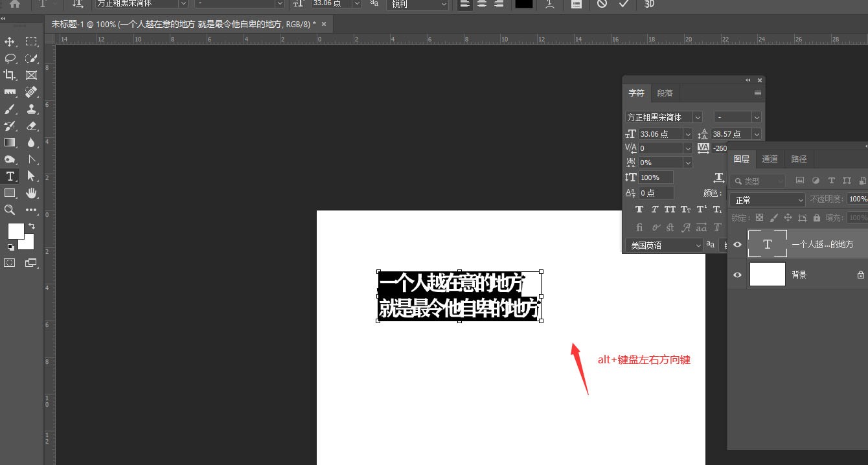
Task: Align text right
Action: [x=498, y=4]
